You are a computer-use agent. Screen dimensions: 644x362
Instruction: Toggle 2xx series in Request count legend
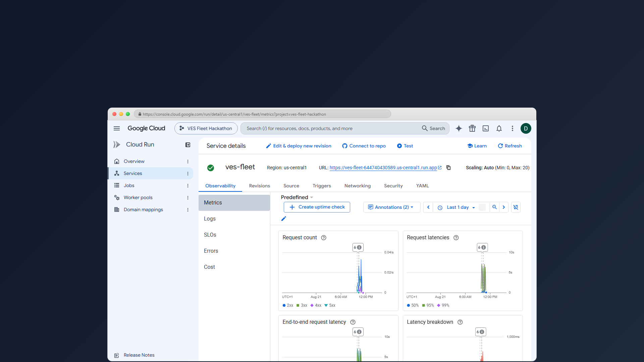(x=288, y=305)
